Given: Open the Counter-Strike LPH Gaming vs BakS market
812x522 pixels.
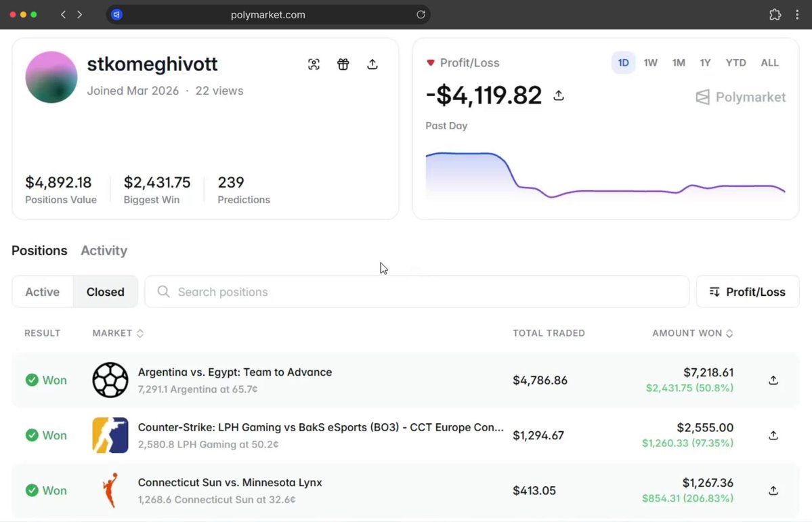Looking at the screenshot, I should [320, 427].
